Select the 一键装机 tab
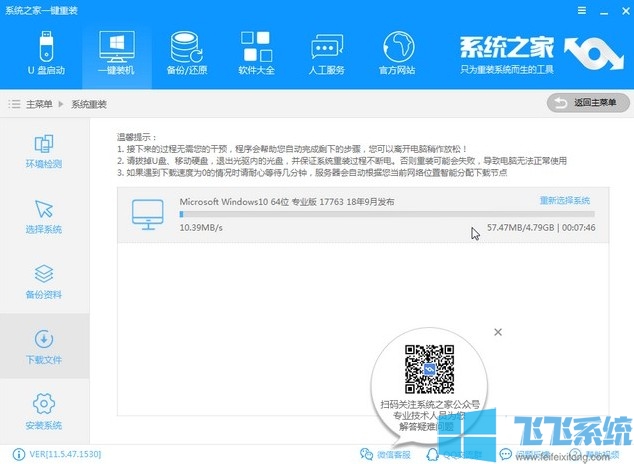Screen dimensions: 634x464 (117, 53)
